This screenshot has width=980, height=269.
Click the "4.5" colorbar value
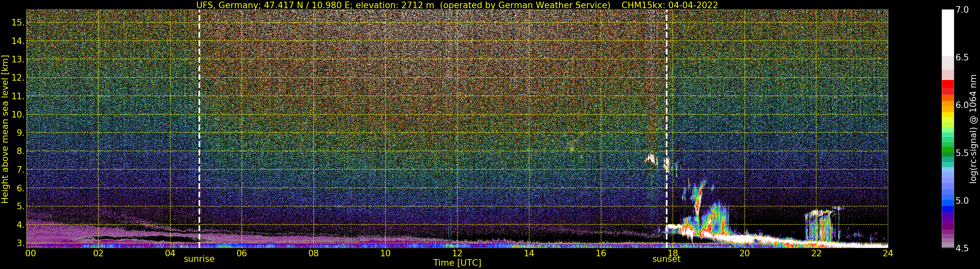pos(962,248)
